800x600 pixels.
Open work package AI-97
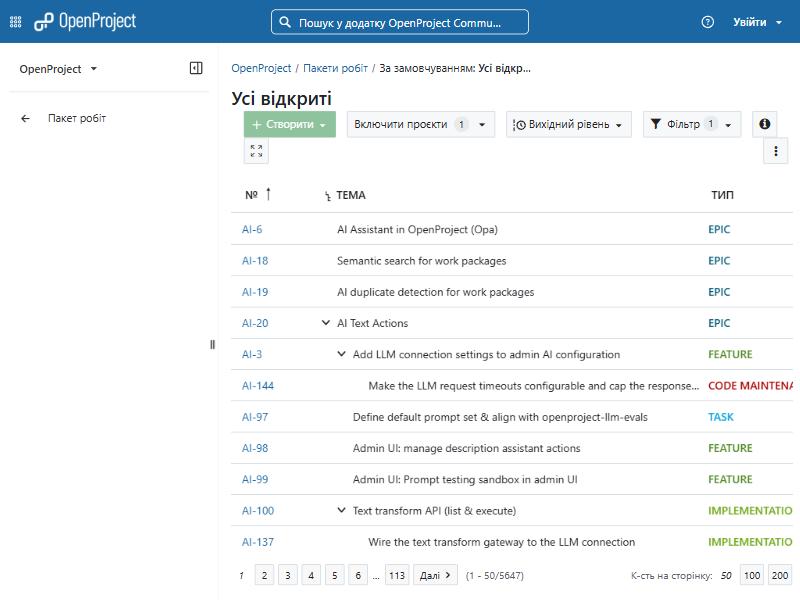point(255,417)
